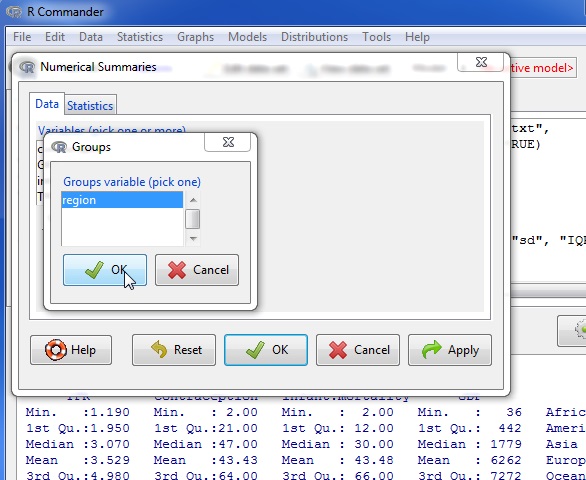Image resolution: width=586 pixels, height=480 pixels.
Task: Open the Edit menu
Action: point(55,37)
